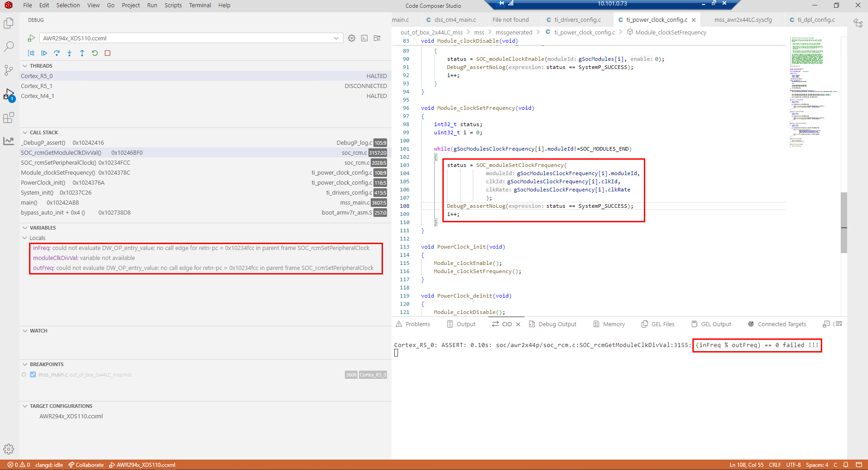Screen dimensions: 868x470
Task: Open the Selection menu
Action: pyautogui.click(x=68, y=5)
